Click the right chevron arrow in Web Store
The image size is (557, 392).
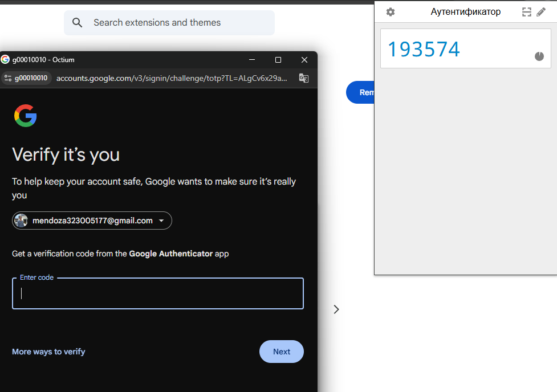[336, 309]
